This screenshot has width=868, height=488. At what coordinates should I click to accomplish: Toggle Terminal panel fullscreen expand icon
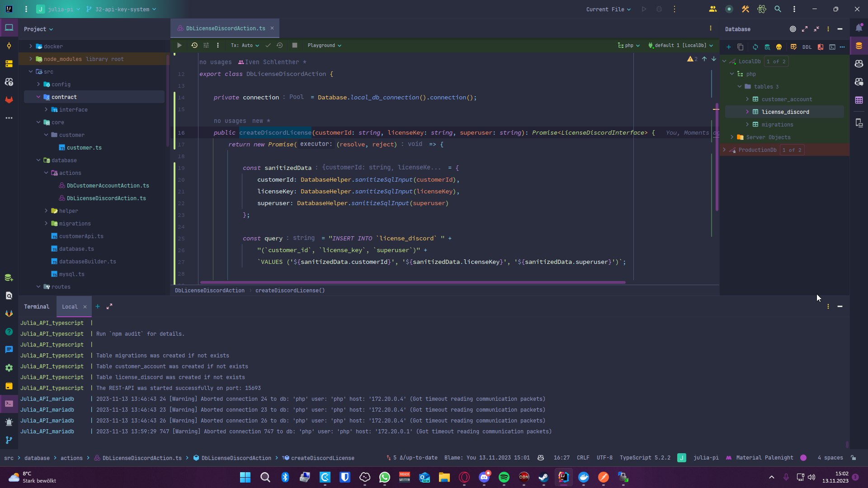109,306
